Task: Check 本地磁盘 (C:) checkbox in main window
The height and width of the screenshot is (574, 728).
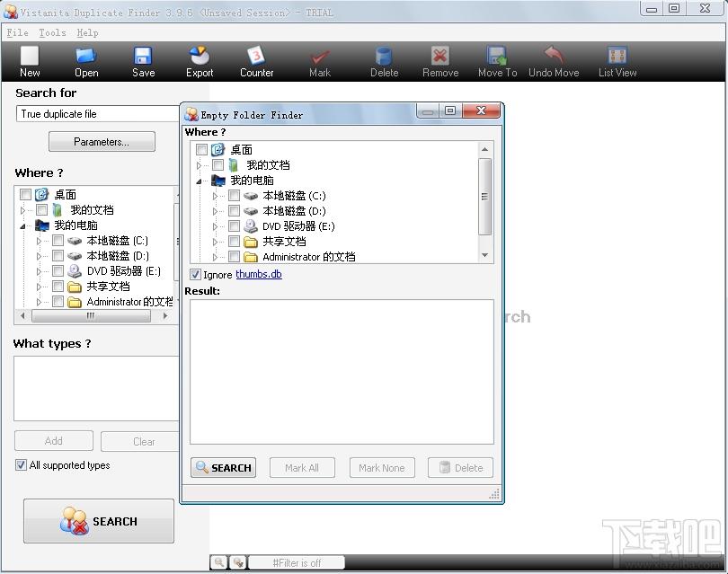Action: tap(58, 241)
